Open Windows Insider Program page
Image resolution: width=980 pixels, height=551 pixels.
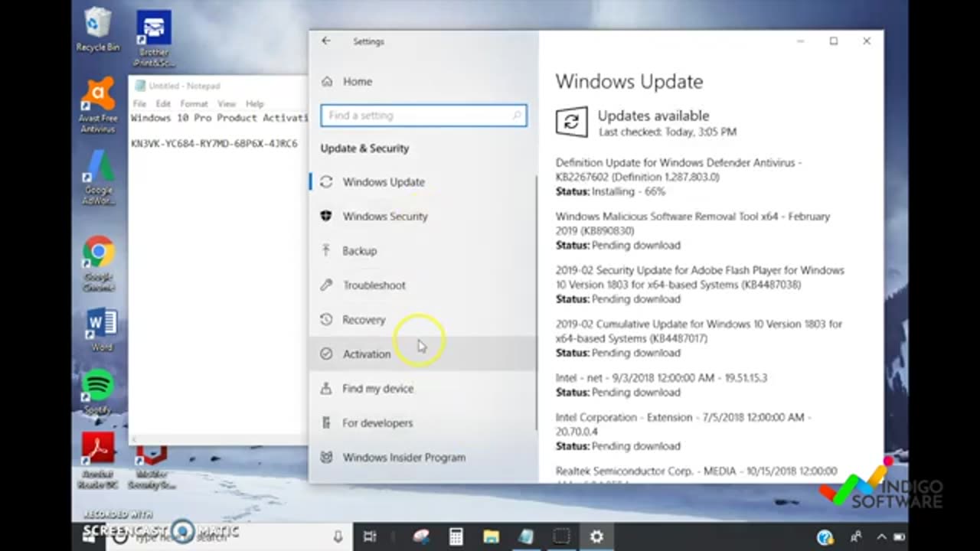point(423,458)
